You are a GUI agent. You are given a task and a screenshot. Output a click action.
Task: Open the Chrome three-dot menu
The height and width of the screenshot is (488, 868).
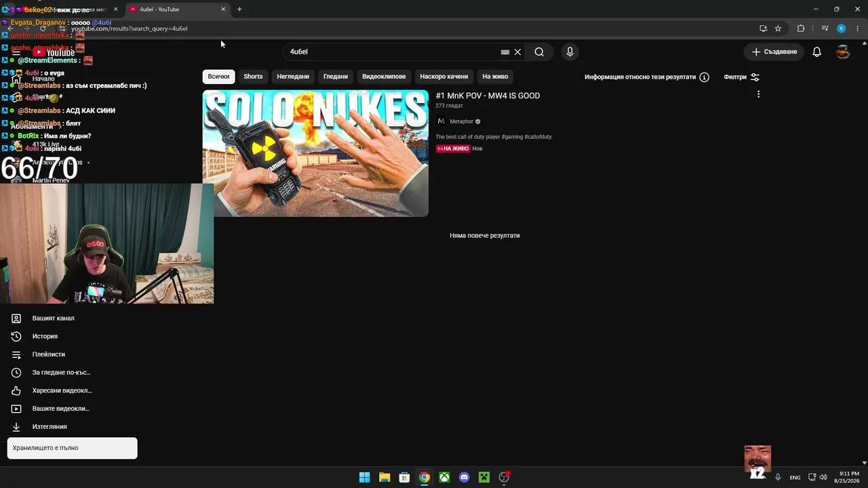coord(856,28)
